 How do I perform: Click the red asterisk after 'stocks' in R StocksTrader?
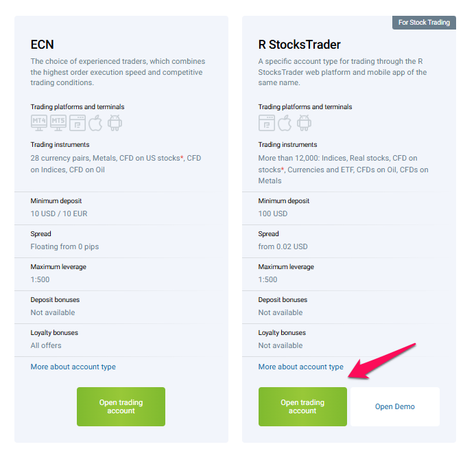click(282, 169)
